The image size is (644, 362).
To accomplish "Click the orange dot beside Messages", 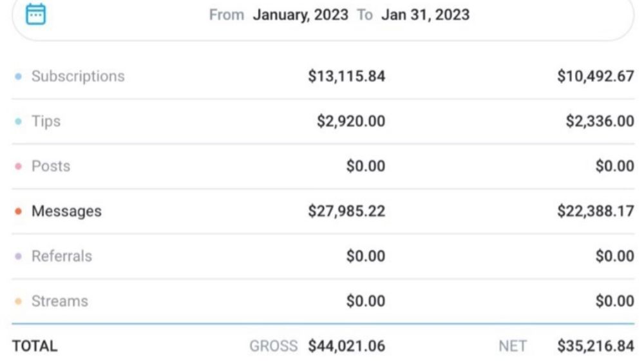I will click(18, 211).
